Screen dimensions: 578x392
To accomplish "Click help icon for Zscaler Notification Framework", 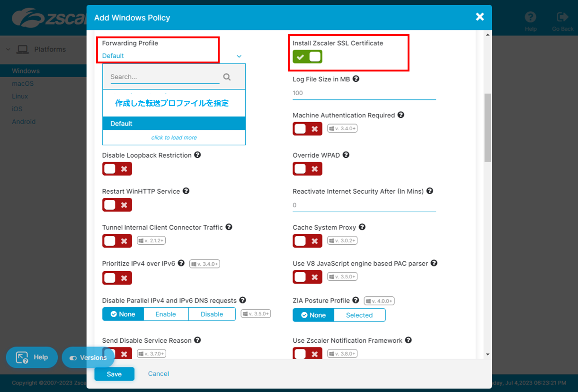I will [x=408, y=340].
